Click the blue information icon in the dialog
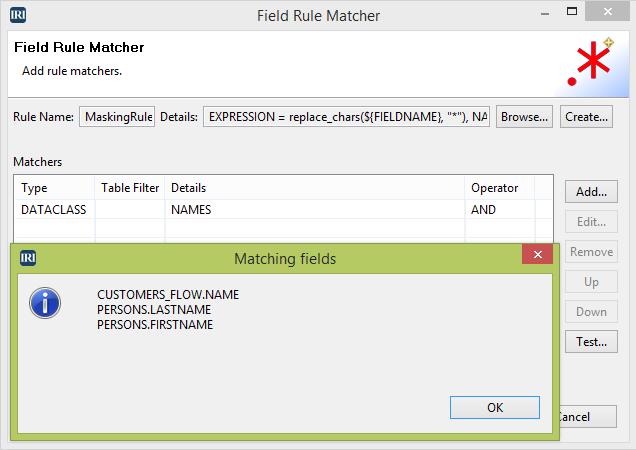Viewport: 636px width, 450px height. (x=45, y=303)
